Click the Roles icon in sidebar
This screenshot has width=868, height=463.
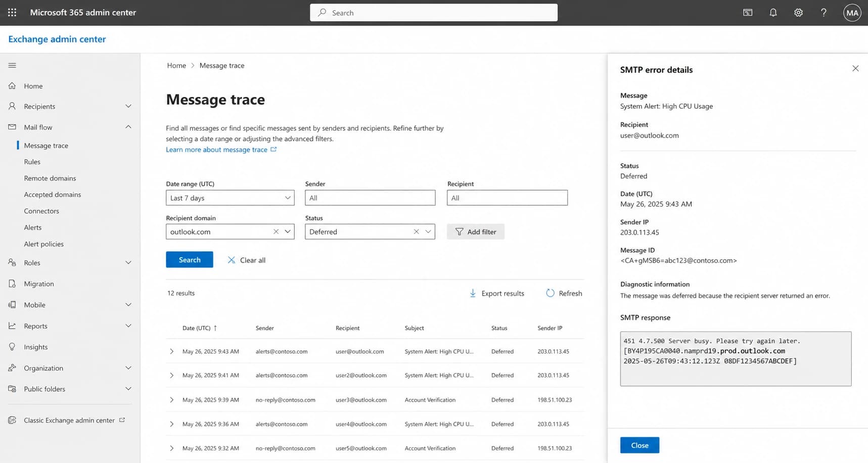click(x=12, y=262)
